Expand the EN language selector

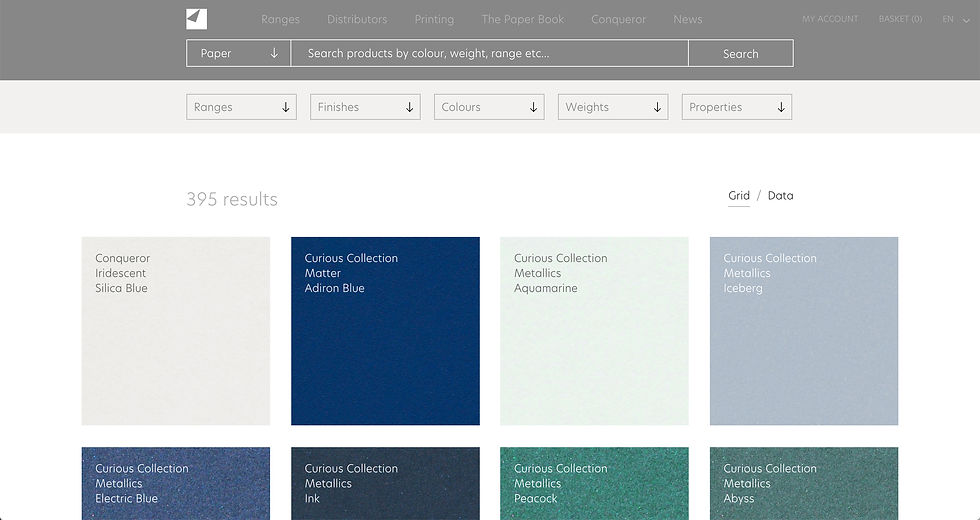pyautogui.click(x=956, y=19)
